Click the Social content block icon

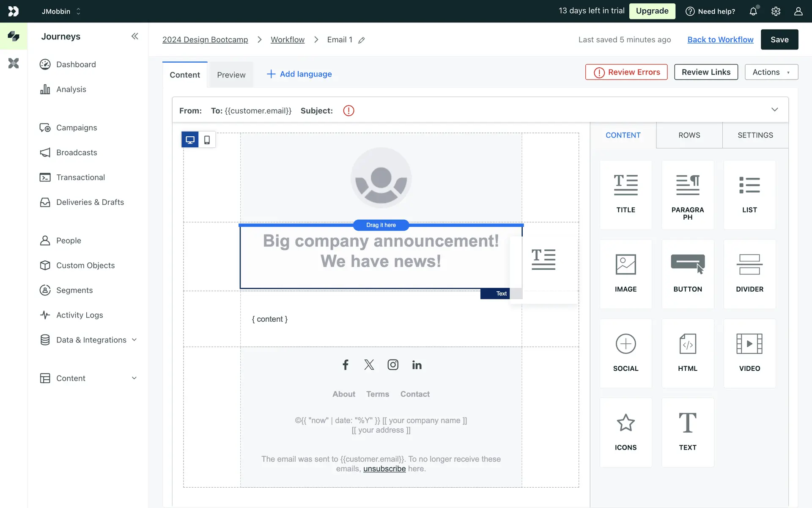click(625, 344)
